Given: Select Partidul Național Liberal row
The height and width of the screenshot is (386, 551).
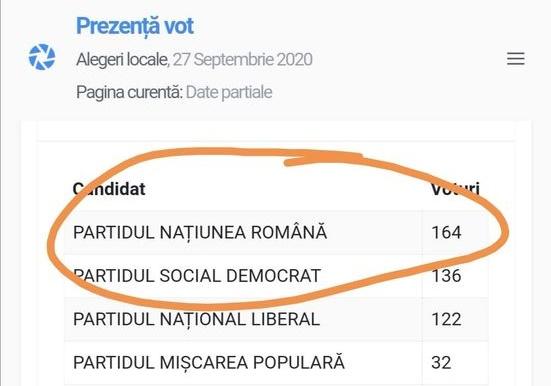Looking at the screenshot, I should tap(276, 319).
